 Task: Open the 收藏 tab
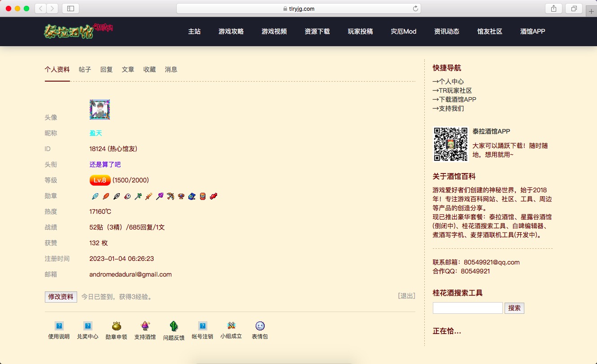[x=149, y=69]
